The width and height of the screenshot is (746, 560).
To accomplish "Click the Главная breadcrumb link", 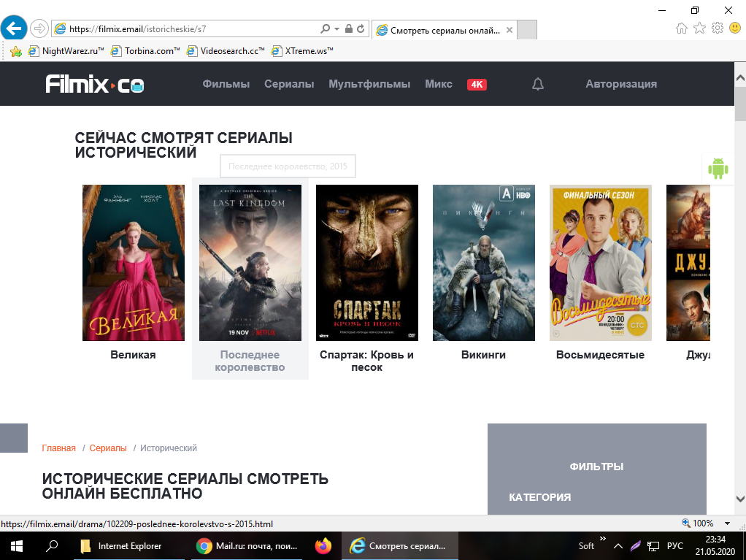I will pyautogui.click(x=58, y=448).
